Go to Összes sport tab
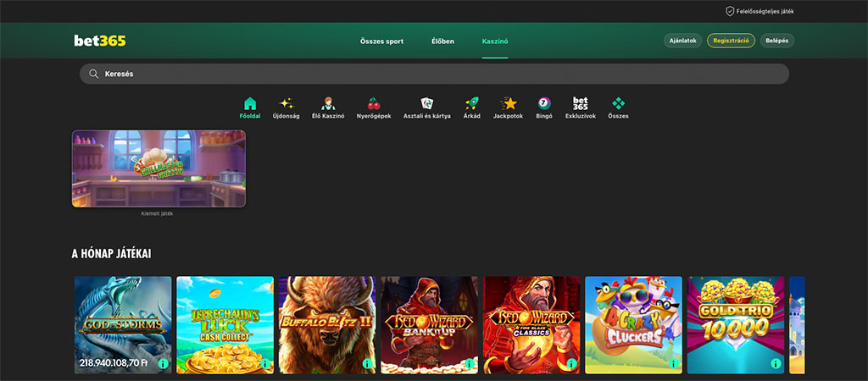Viewport: 868px width, 381px height. click(x=381, y=41)
